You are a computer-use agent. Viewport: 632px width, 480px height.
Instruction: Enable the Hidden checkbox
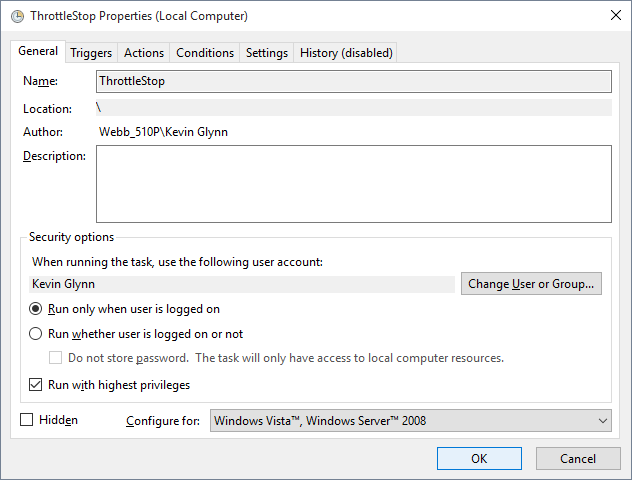coord(27,420)
